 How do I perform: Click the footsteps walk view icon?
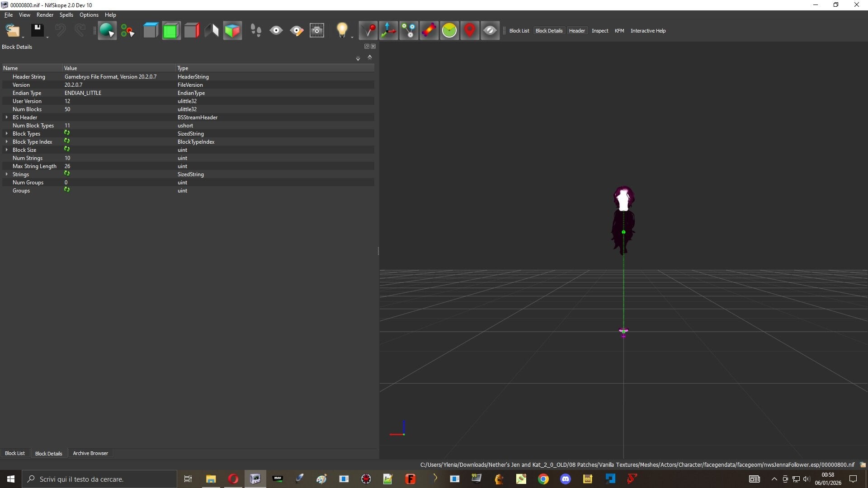pos(256,31)
